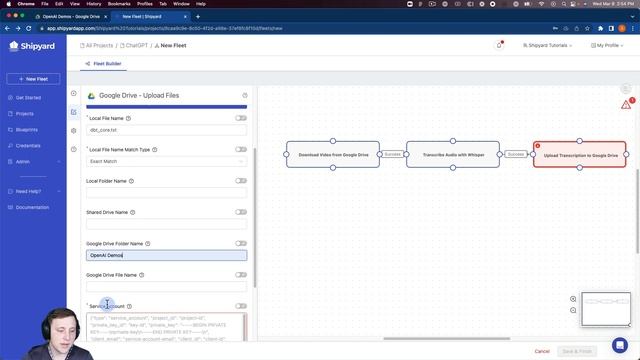Open help info for Google Drive File Name

pos(142,275)
